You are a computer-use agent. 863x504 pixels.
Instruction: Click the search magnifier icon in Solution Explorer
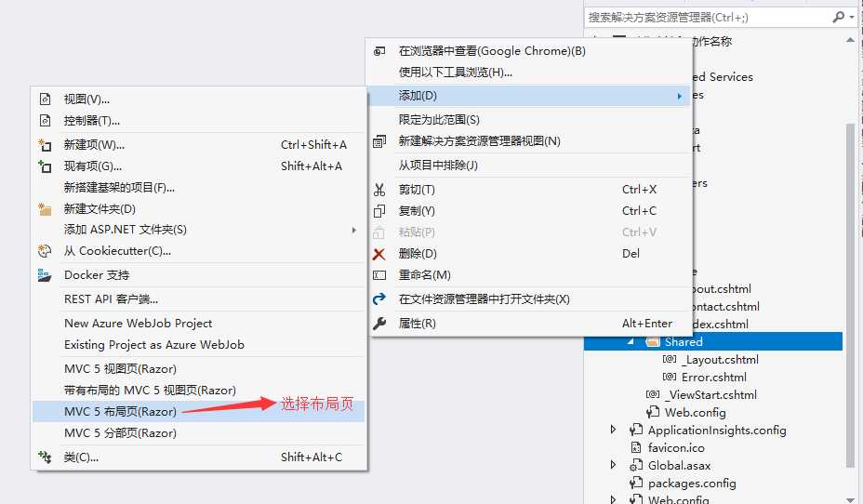tap(838, 18)
